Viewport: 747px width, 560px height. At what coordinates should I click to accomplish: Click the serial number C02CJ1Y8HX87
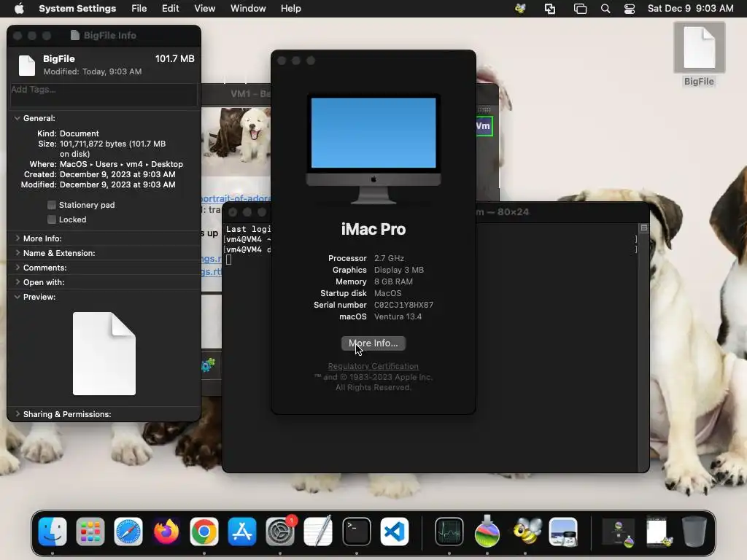[403, 305]
